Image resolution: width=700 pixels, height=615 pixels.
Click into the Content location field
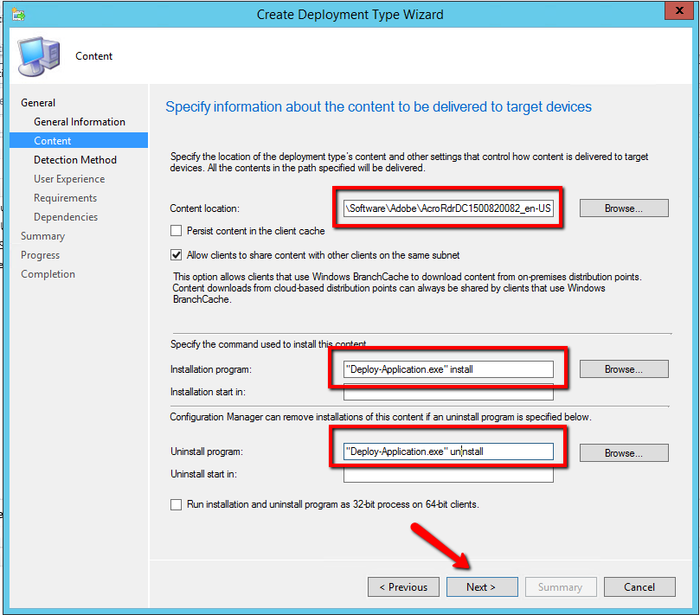(x=447, y=208)
